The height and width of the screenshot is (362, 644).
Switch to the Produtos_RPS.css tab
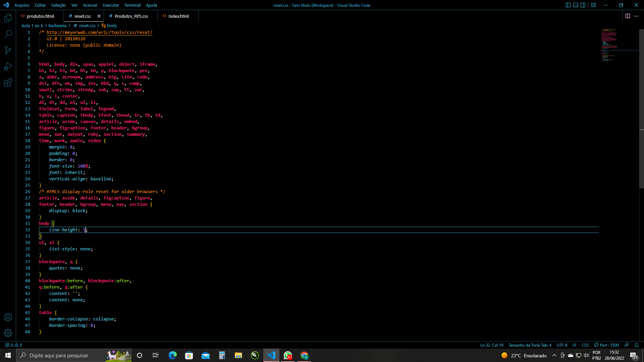point(131,16)
